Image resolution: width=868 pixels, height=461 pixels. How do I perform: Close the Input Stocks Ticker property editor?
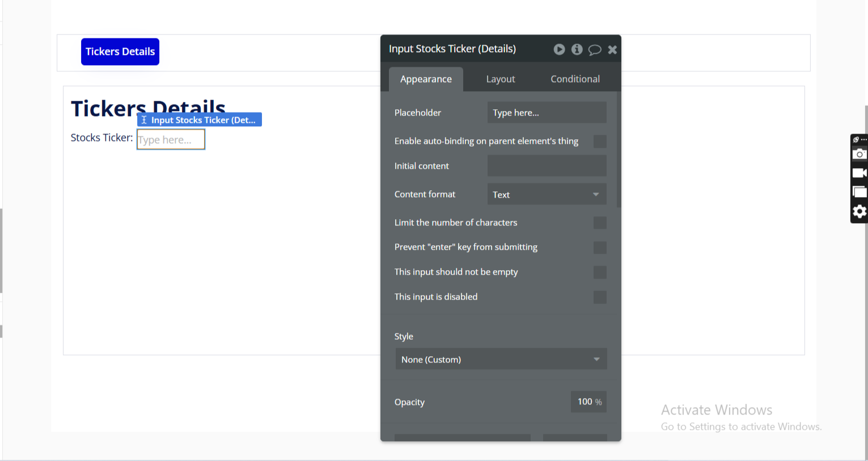(612, 50)
